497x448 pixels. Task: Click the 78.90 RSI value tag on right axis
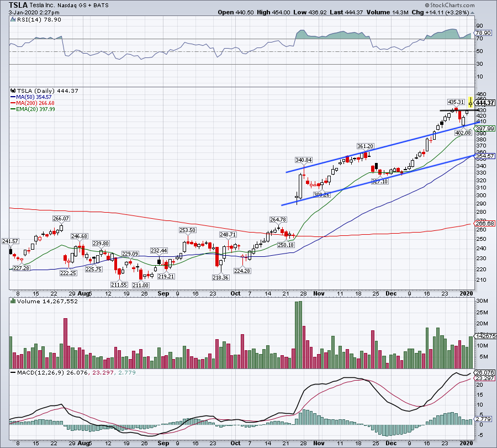tap(483, 33)
